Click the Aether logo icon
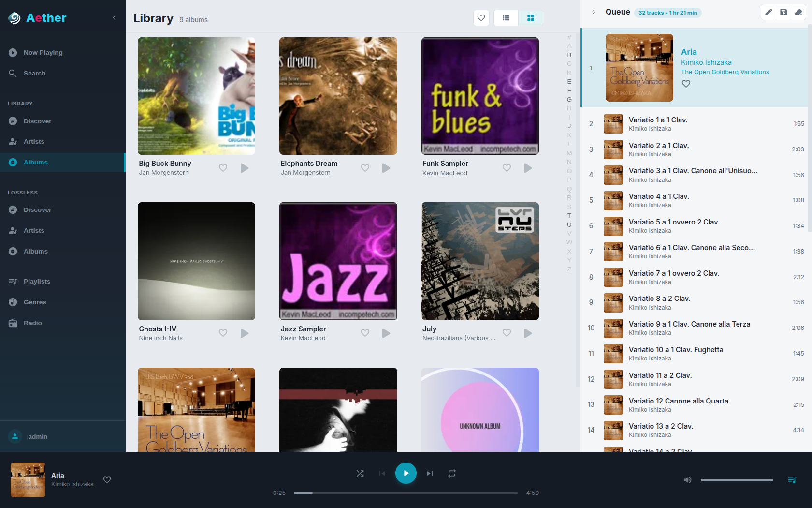 click(x=14, y=18)
